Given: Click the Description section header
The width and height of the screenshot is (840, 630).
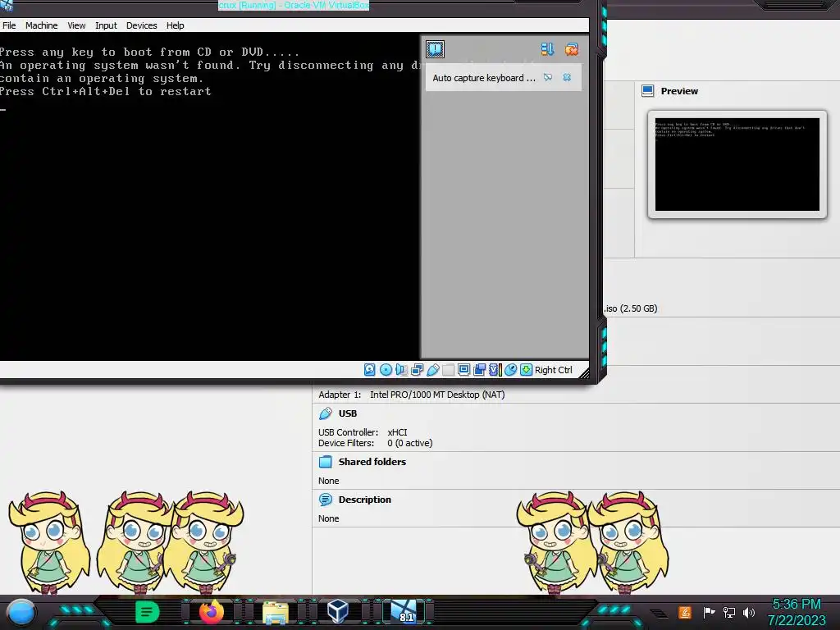Looking at the screenshot, I should tap(365, 500).
